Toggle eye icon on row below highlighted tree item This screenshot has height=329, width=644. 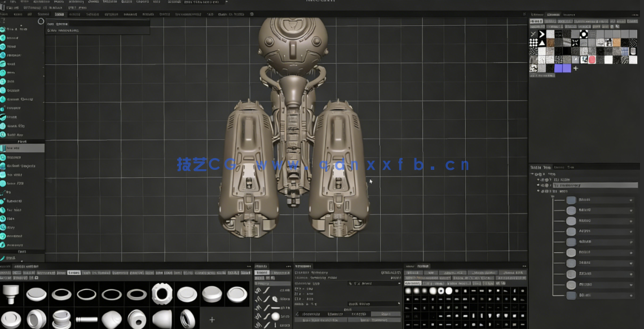542,191
